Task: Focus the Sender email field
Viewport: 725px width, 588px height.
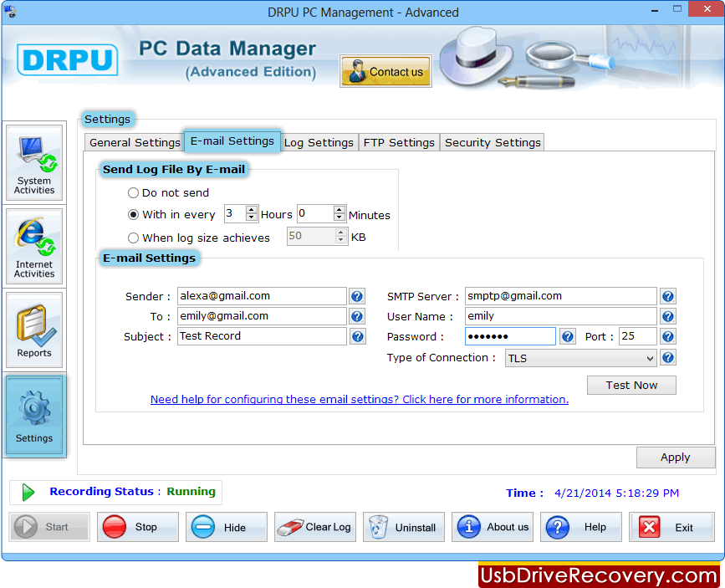Action: 262,296
